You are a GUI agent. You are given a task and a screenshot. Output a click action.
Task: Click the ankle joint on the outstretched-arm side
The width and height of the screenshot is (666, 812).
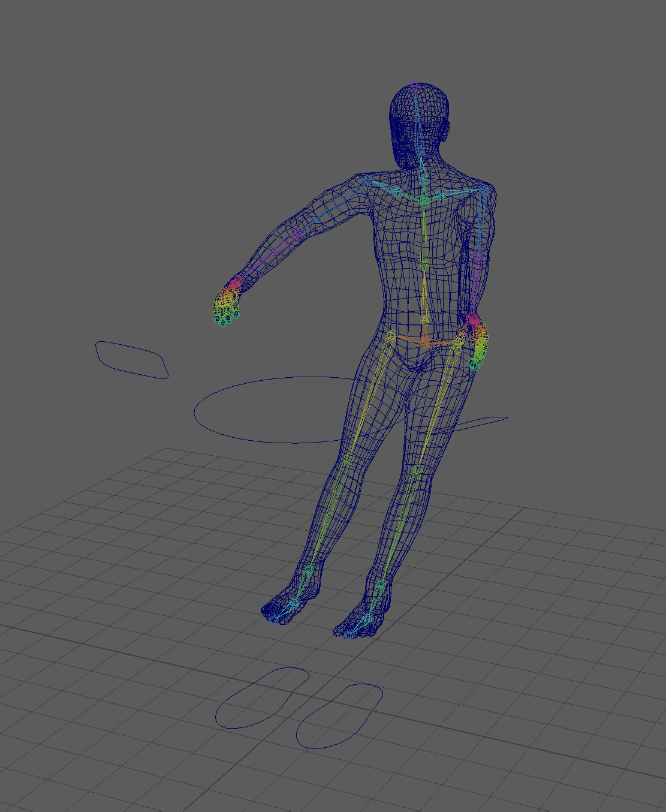(x=308, y=570)
